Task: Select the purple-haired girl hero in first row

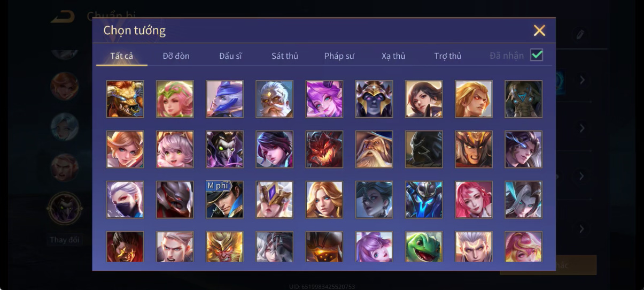Action: pos(324,99)
